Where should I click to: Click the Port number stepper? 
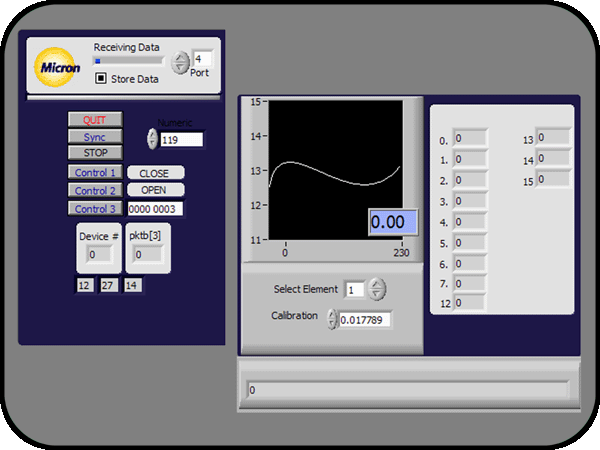(x=180, y=62)
